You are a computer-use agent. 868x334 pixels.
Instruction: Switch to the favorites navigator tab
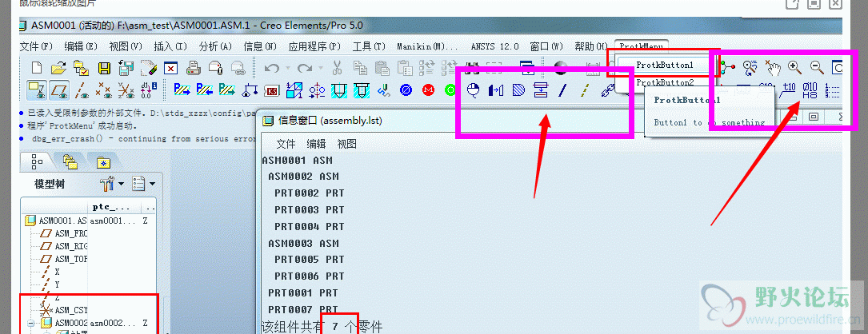tap(103, 162)
